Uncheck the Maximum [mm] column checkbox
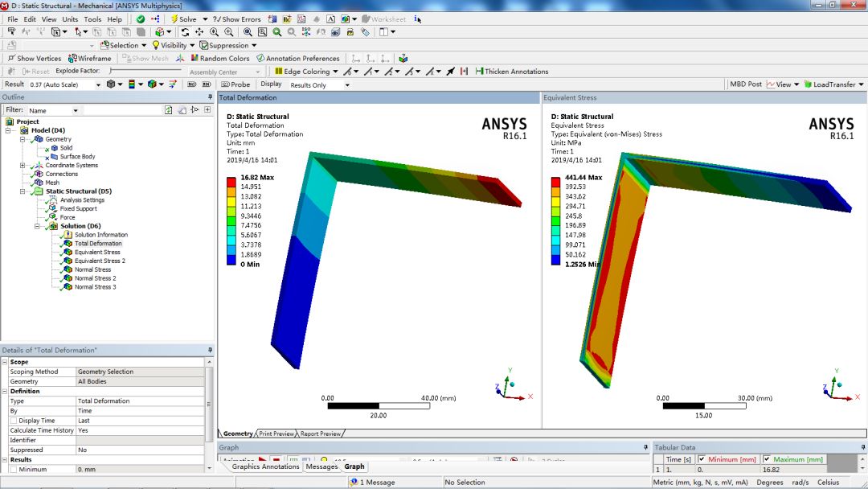Viewport: 868px width, 489px height. tap(767, 459)
